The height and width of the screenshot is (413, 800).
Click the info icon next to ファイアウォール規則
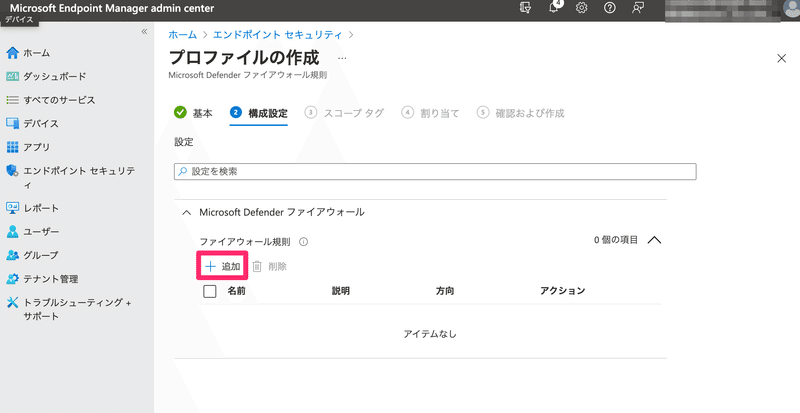[304, 242]
